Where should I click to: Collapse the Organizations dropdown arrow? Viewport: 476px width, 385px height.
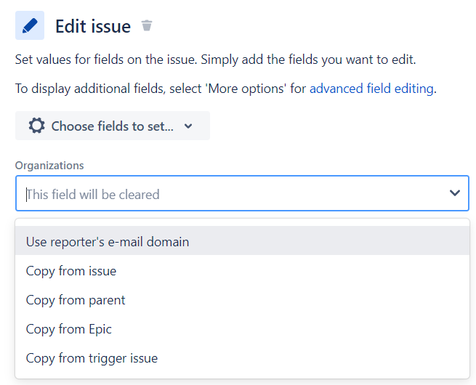click(455, 193)
